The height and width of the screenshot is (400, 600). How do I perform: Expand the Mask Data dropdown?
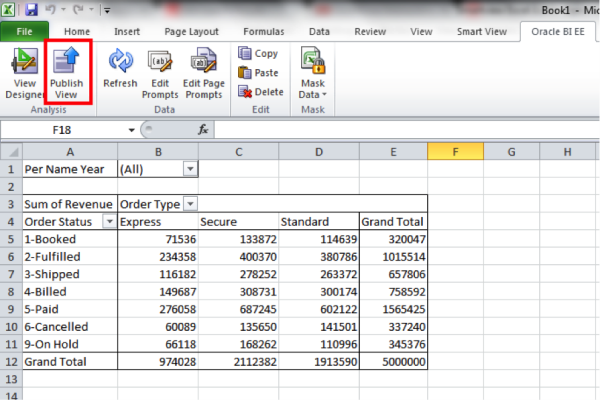coord(312,88)
